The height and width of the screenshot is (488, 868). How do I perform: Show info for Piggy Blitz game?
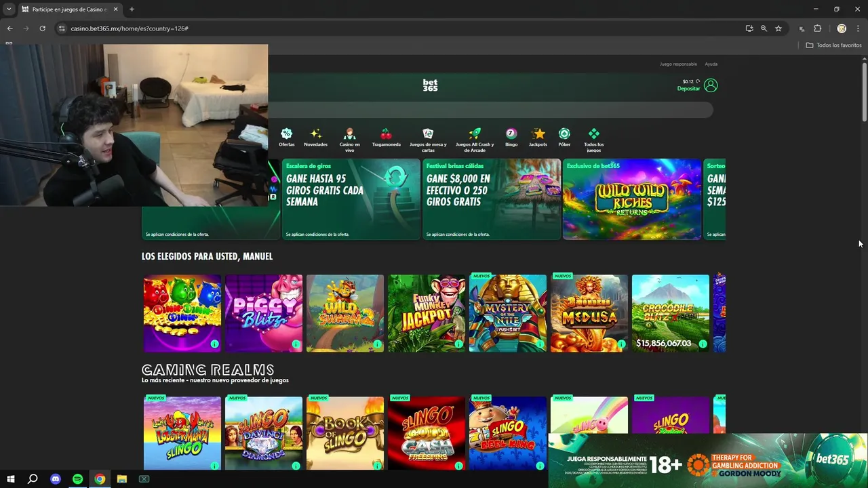296,344
